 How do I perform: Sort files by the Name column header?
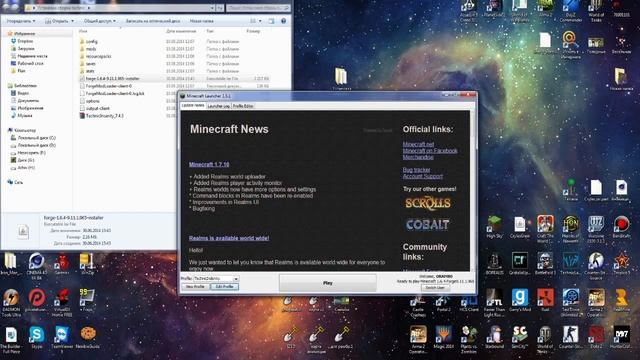[x=83, y=31]
